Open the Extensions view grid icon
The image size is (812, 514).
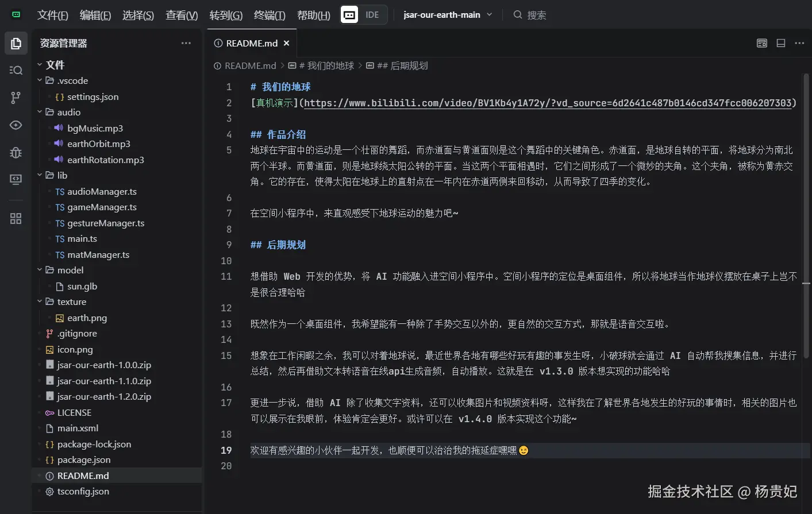pos(16,218)
